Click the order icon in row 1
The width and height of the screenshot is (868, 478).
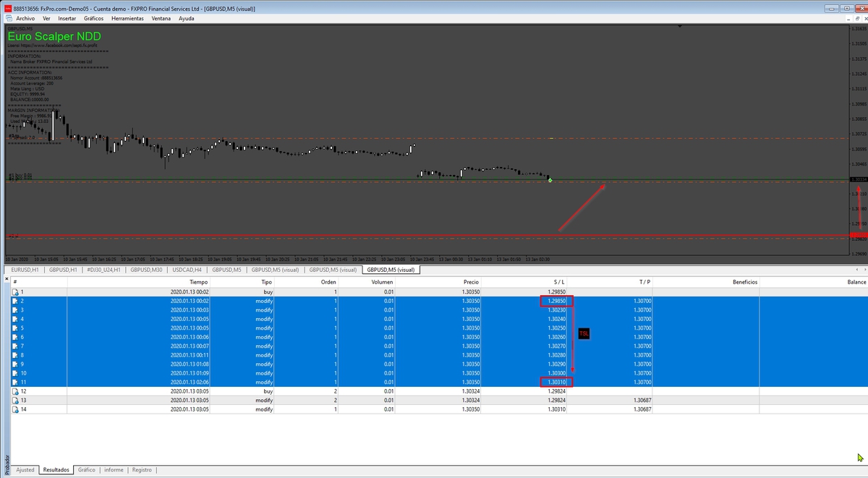tap(16, 291)
